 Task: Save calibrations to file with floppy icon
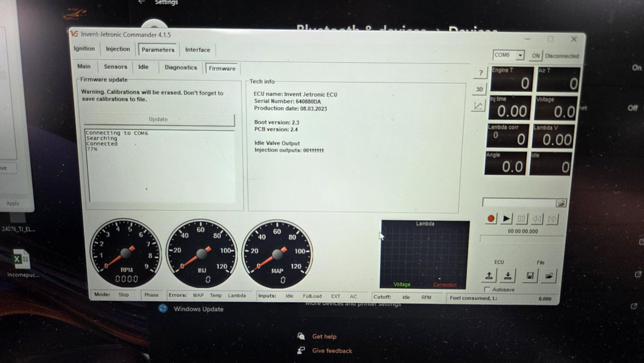point(530,276)
